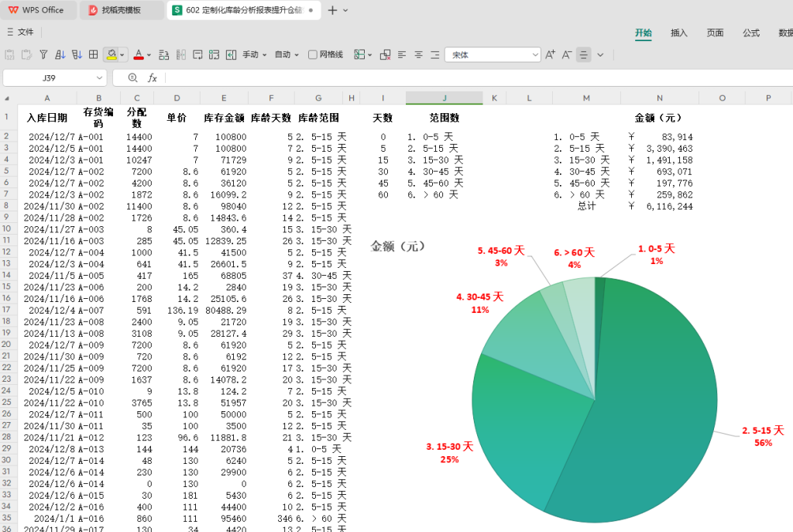The height and width of the screenshot is (532, 793).
Task: Align text left
Action: 402,55
